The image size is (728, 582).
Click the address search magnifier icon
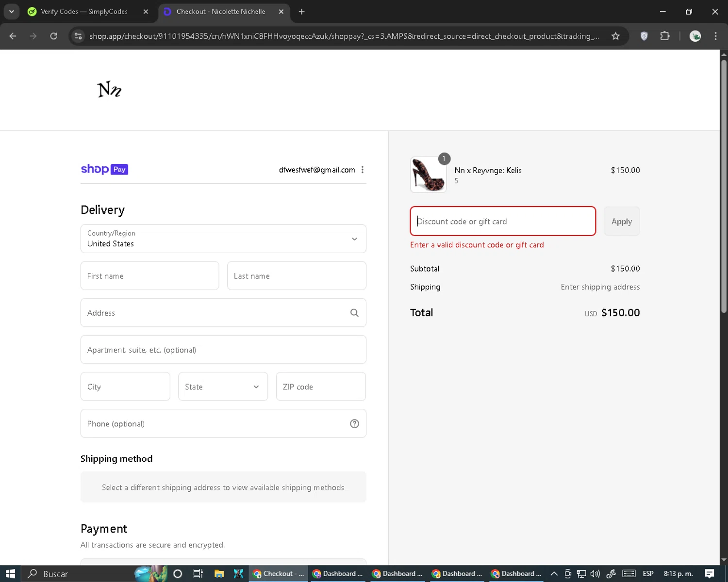(x=354, y=313)
